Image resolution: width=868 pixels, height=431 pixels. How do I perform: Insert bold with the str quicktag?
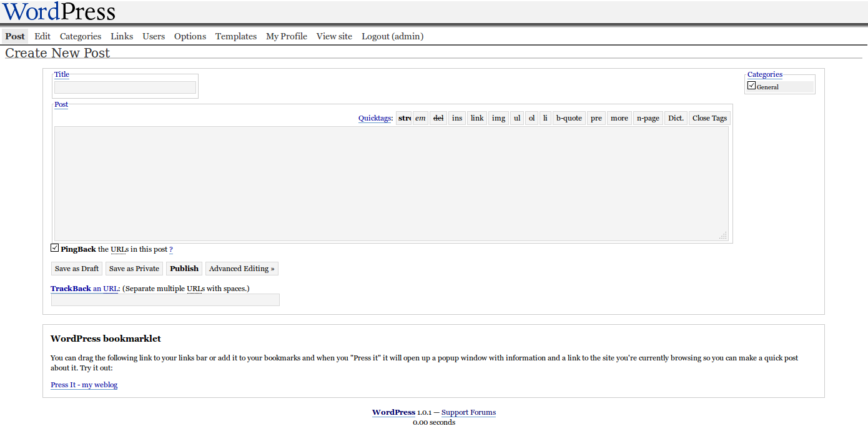click(404, 118)
